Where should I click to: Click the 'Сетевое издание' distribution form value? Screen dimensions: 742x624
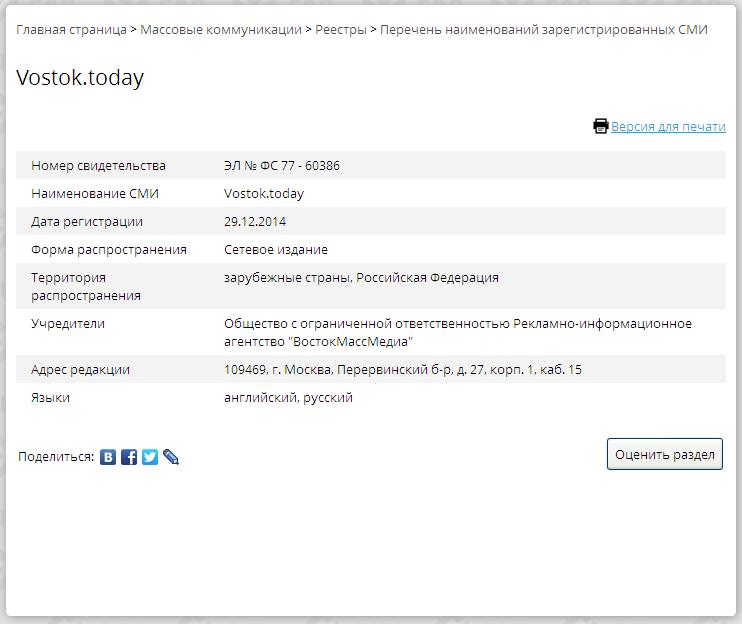point(275,249)
